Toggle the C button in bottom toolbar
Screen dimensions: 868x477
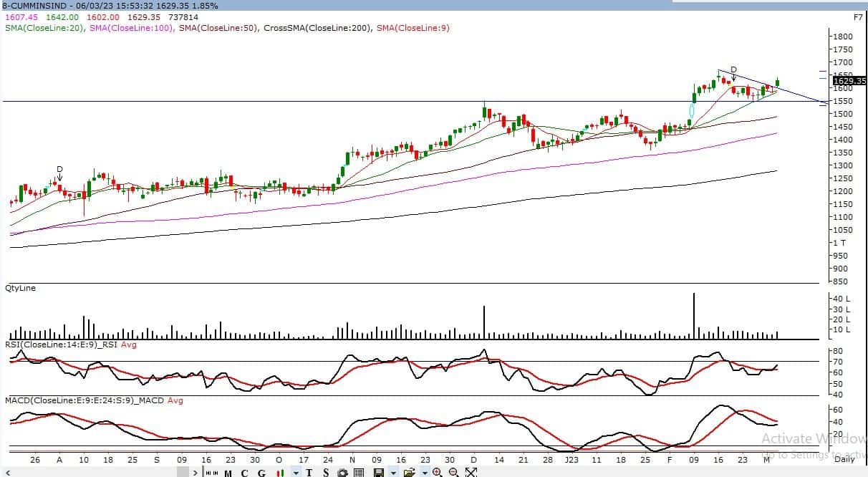tap(245, 472)
